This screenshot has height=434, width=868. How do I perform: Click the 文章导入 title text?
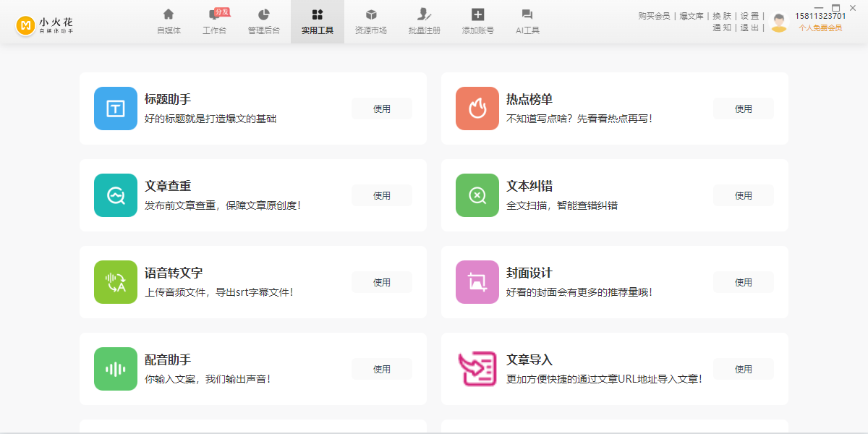529,360
